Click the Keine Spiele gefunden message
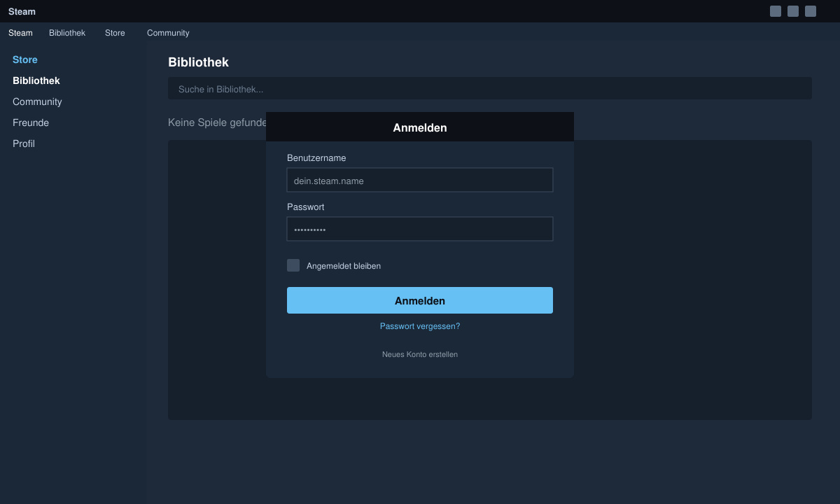 coord(217,122)
